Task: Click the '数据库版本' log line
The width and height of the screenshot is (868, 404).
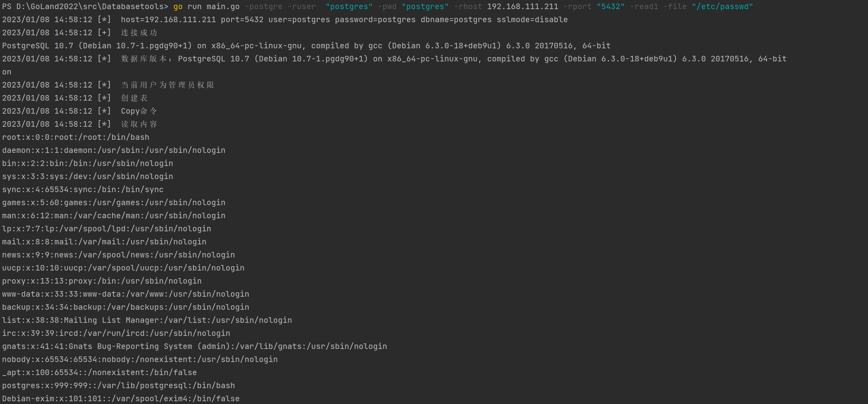Action: 394,59
